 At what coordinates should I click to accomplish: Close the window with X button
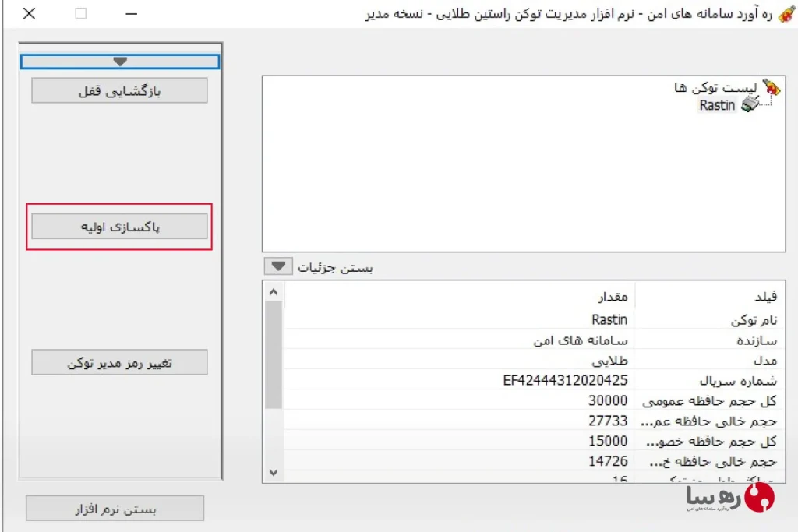point(29,14)
